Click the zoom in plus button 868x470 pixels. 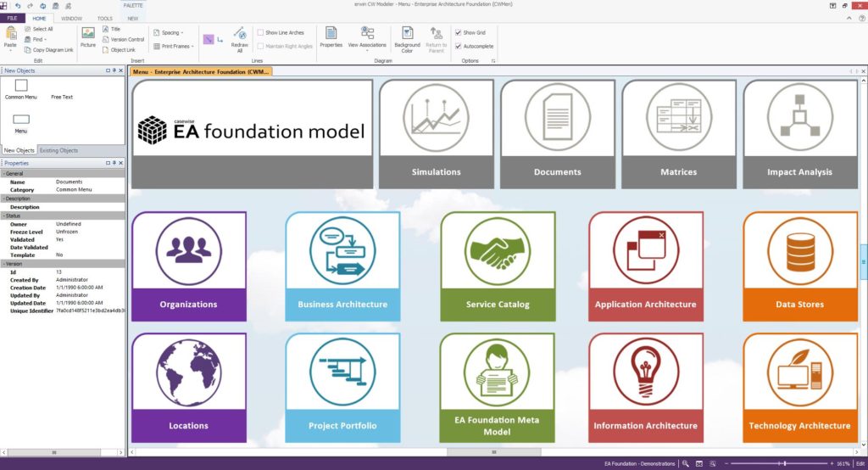click(x=832, y=463)
